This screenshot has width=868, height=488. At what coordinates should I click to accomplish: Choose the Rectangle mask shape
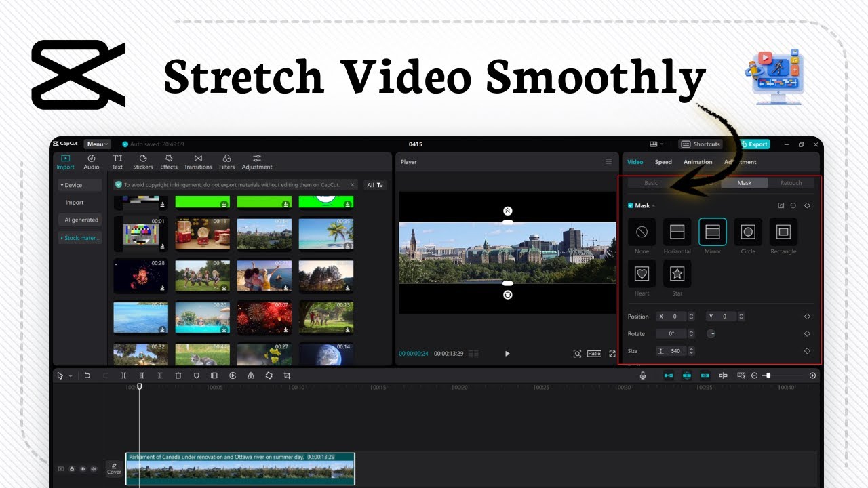(783, 232)
